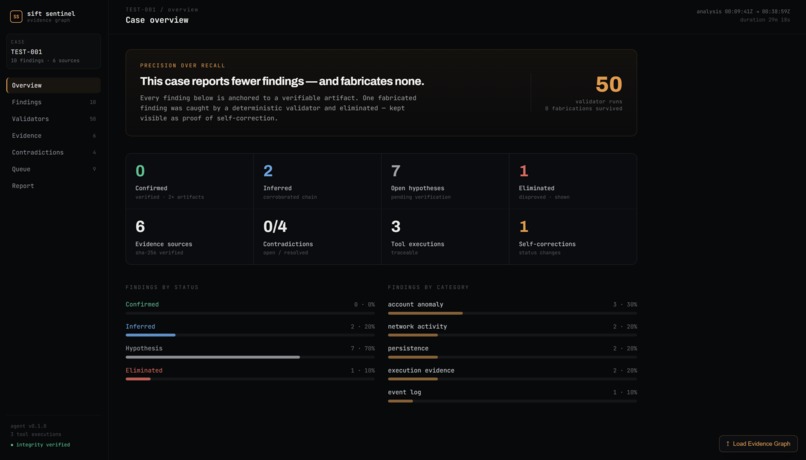The image size is (806, 460).
Task: Select the Confirmed stat tile
Action: [190, 181]
